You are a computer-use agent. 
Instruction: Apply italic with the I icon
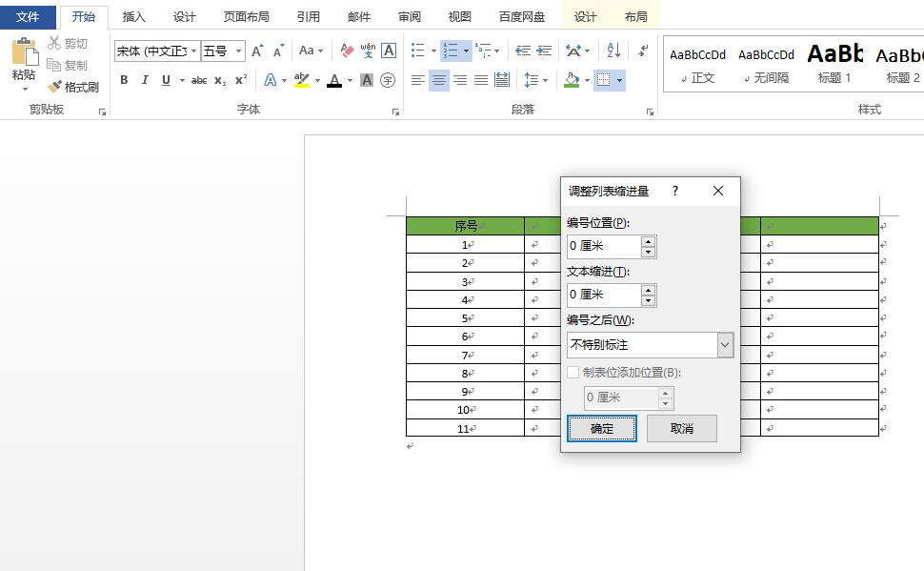coord(145,81)
